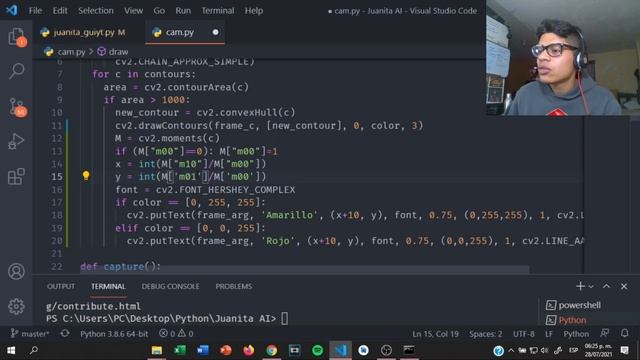The width and height of the screenshot is (640, 360).
Task: Open the Terminal menu
Action: [218, 11]
